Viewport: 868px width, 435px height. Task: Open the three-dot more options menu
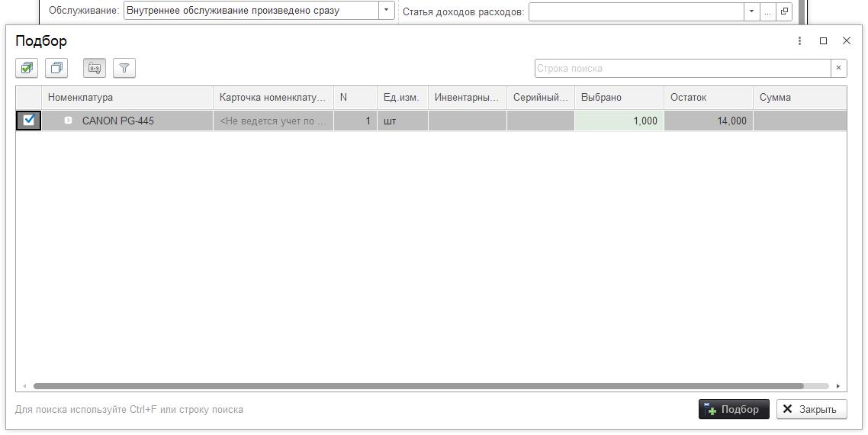799,40
